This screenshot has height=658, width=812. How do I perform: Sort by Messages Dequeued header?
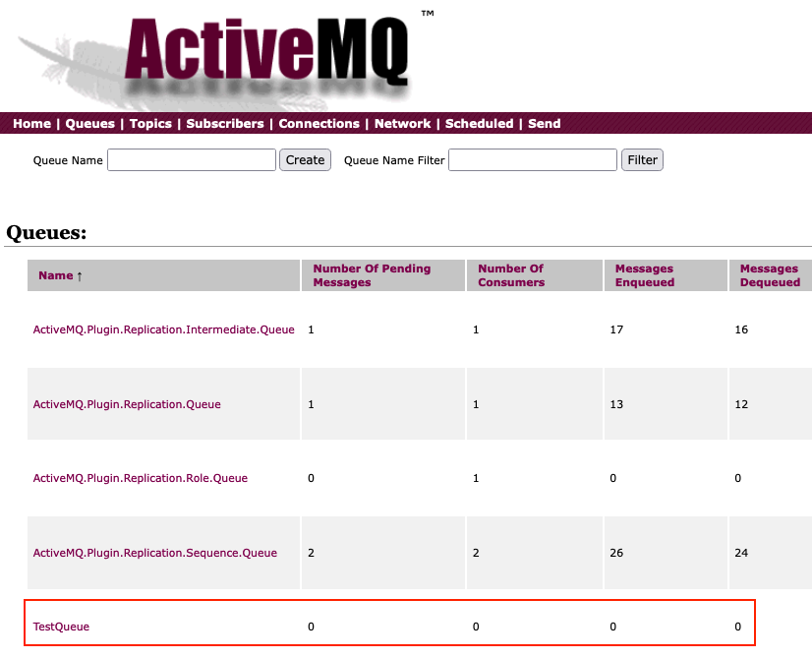tap(770, 275)
